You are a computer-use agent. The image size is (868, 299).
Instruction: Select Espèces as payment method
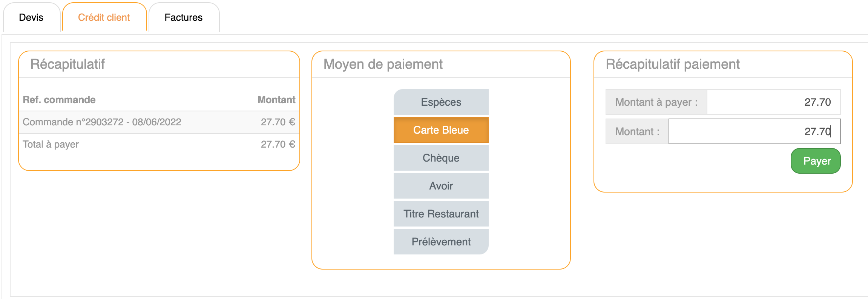pos(441,102)
